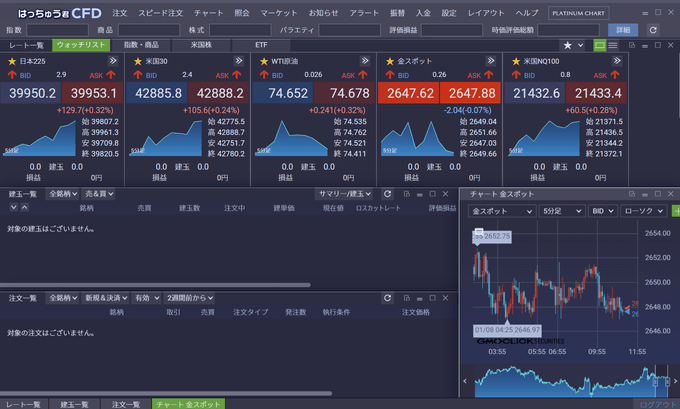The width and height of the screenshot is (680, 409).
Task: Open the chart symbol 金スポット dropdown
Action: (x=502, y=211)
